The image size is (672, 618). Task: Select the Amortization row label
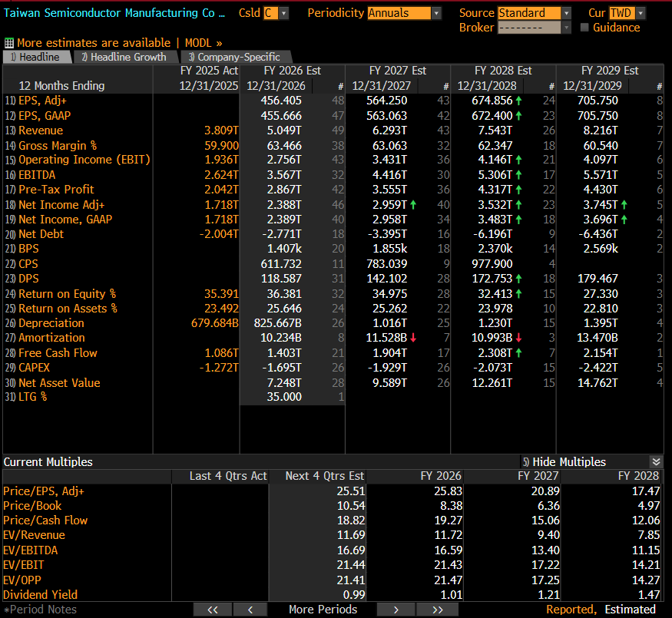pyautogui.click(x=51, y=338)
